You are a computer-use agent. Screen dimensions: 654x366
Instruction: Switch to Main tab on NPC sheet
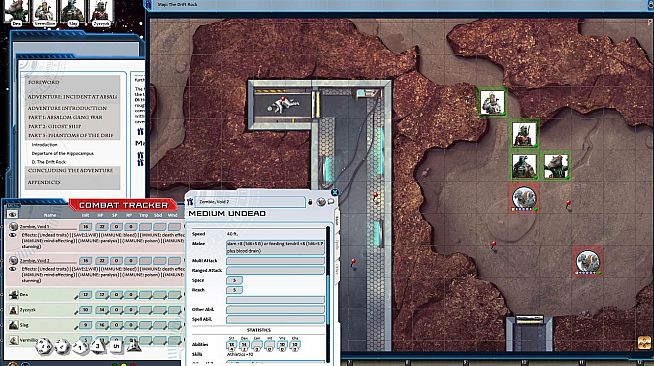tap(337, 220)
